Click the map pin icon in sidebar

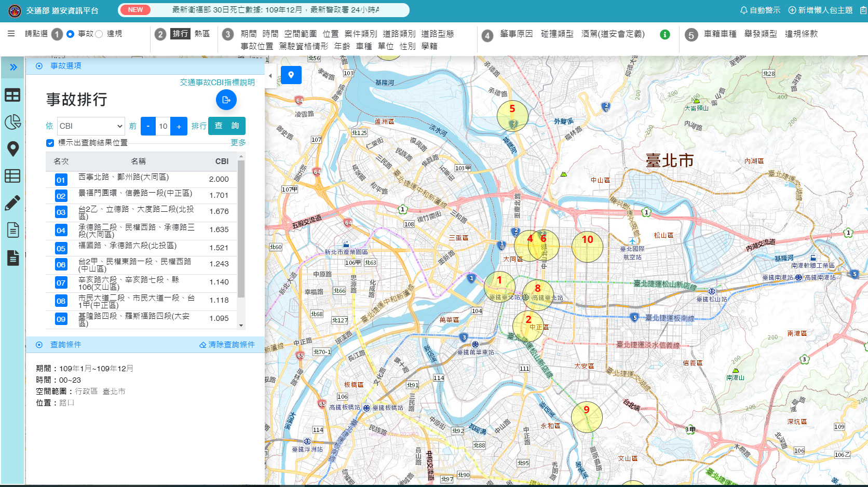[12, 149]
